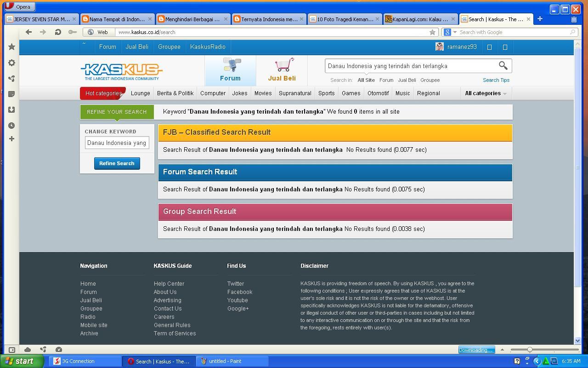Screen dimensions: 588x368
Task: Switch to untitled - Paint in taskbar
Action: coord(232,361)
